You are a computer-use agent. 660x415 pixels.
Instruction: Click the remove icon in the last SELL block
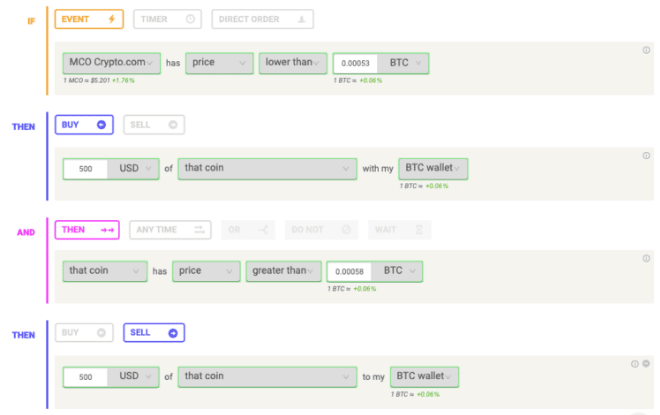(647, 364)
